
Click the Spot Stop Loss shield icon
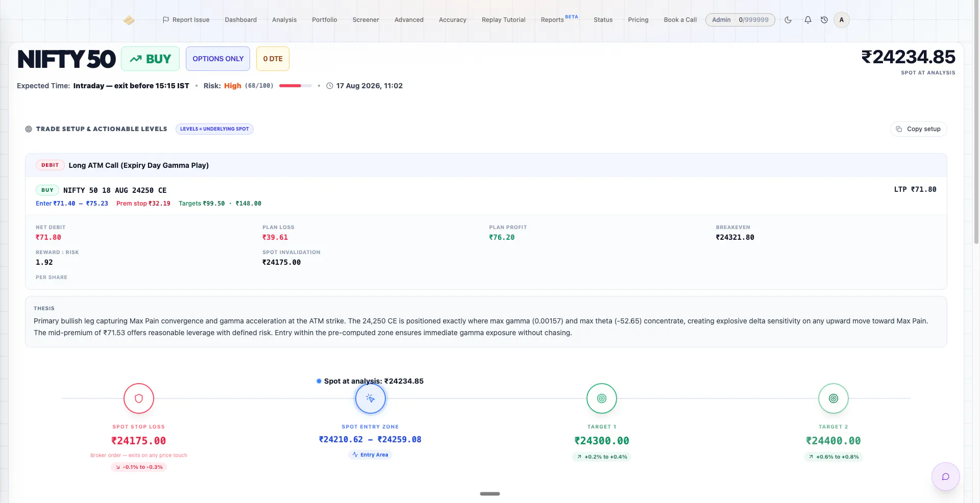pyautogui.click(x=139, y=398)
